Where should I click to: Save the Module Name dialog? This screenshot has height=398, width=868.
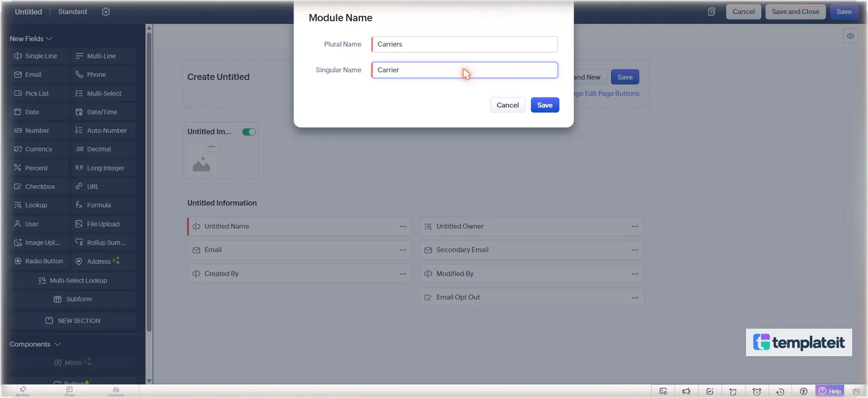545,105
